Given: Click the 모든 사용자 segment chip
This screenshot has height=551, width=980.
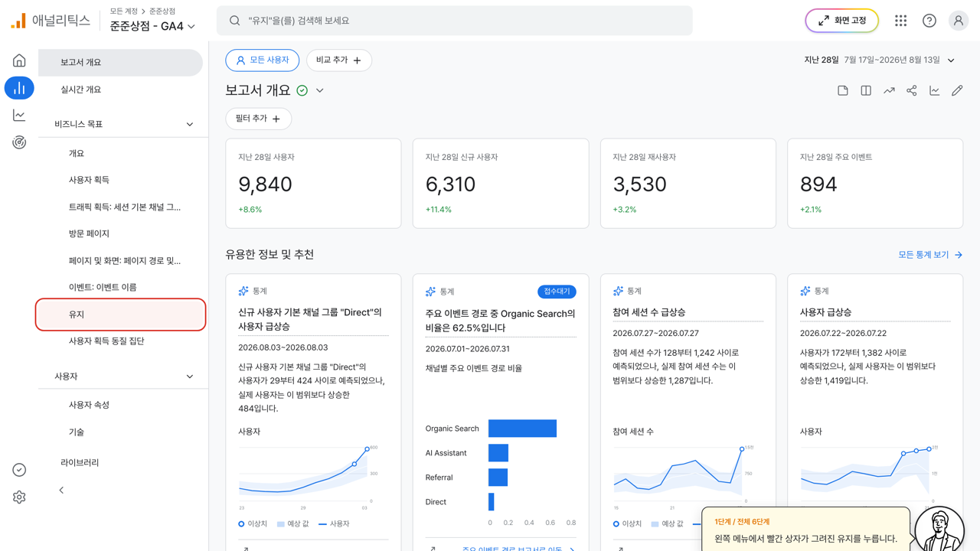Looking at the screenshot, I should 262,60.
